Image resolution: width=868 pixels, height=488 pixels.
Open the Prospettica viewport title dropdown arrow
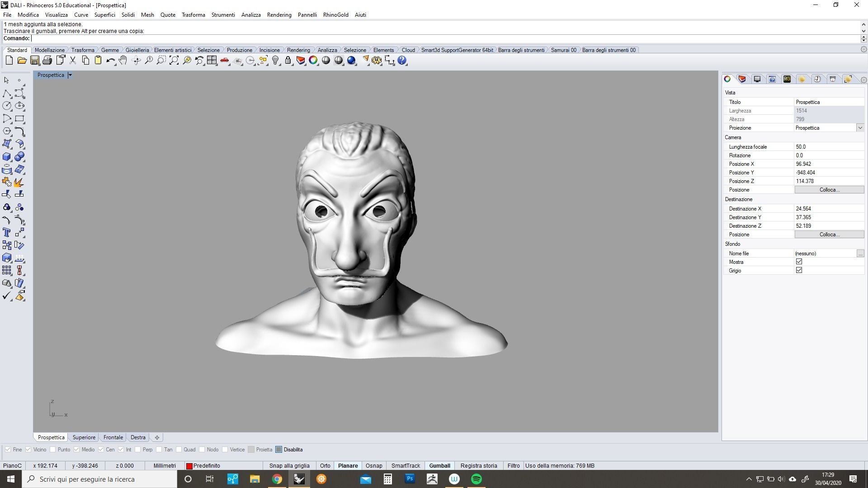70,75
